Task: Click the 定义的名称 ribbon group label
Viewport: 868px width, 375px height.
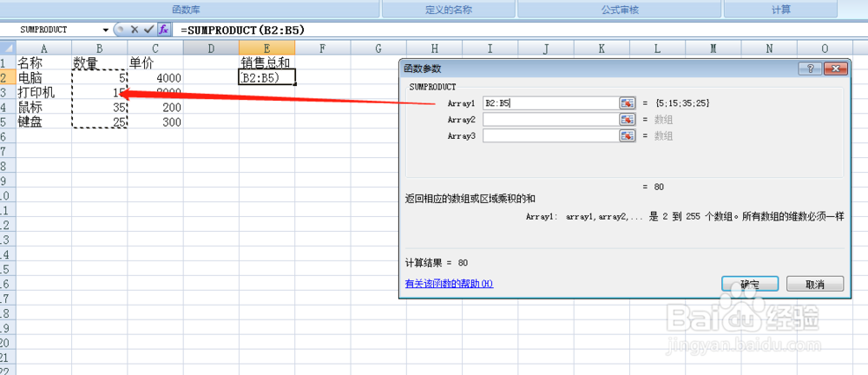Action: 448,10
